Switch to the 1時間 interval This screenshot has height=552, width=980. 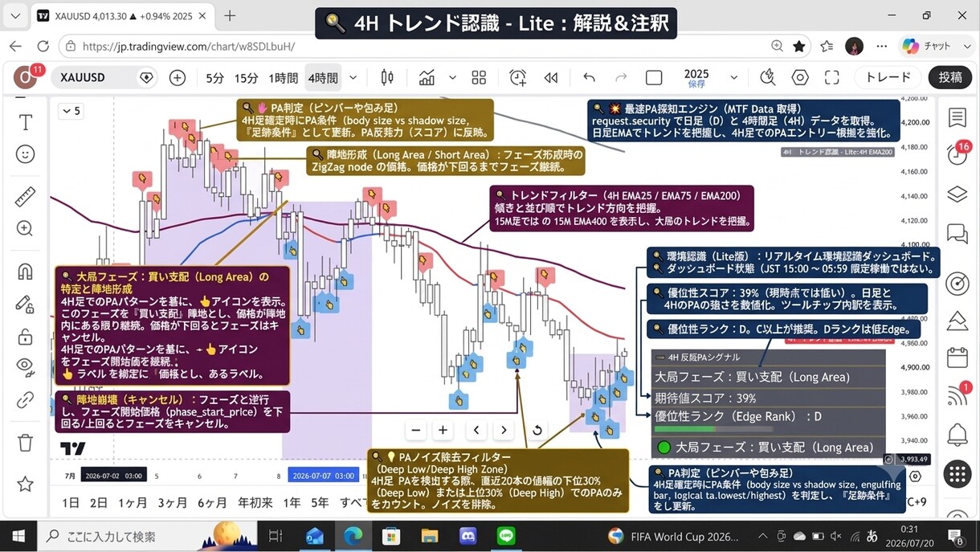point(283,78)
